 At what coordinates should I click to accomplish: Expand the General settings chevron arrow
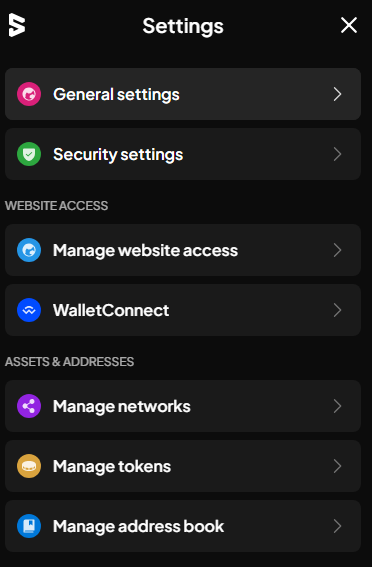(337, 94)
